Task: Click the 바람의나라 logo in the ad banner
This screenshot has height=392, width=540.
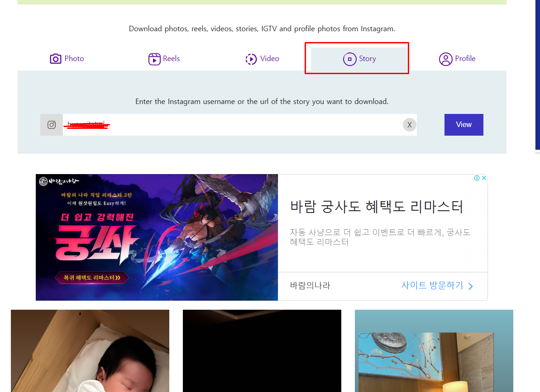Action: click(59, 181)
